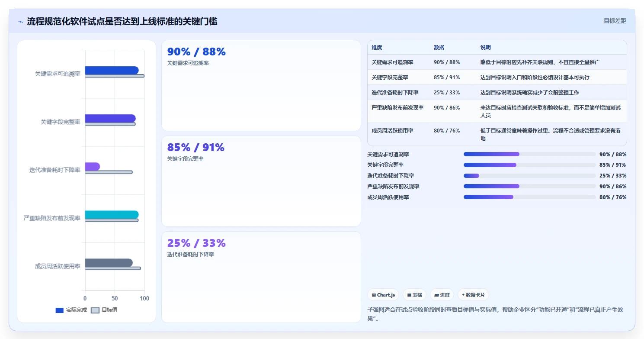Screen dimensions: 644x339
Task: Click the blue 关键需求可追溯率 actual bar
Action: (112, 70)
